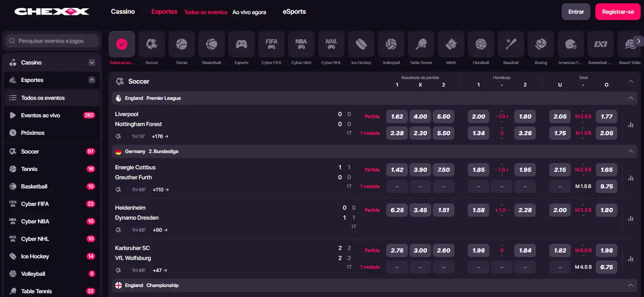Open Soccer in the sidebar list

point(52,151)
